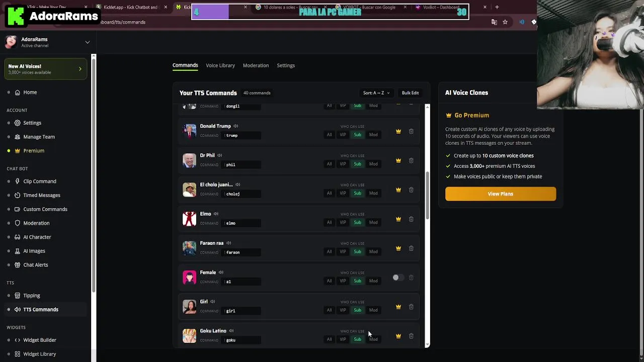Screen dimensions: 644x362
Task: Click the Goku Latino avatar thumbnail
Action: tap(189, 336)
